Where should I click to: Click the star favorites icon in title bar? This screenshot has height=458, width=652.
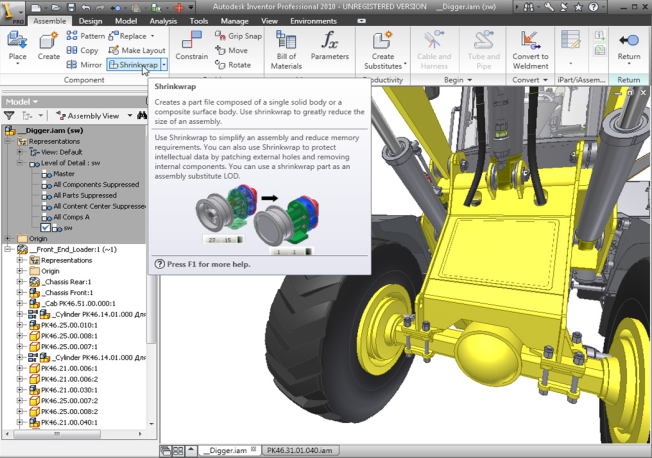(578, 7)
